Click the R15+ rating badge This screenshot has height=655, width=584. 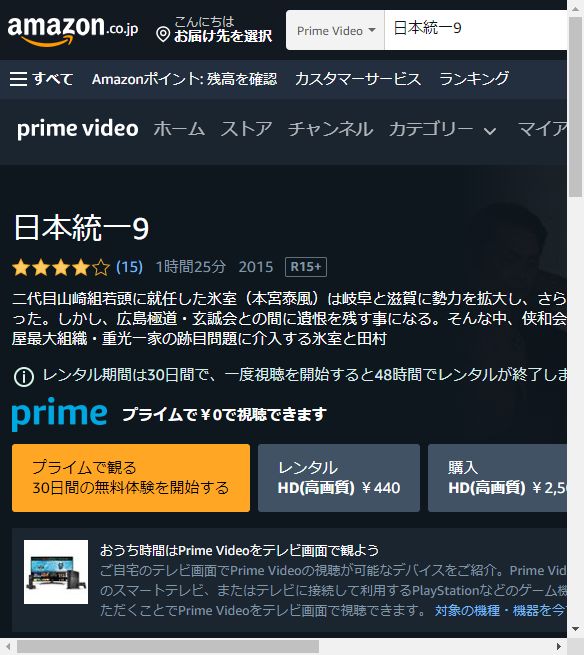[x=306, y=267]
